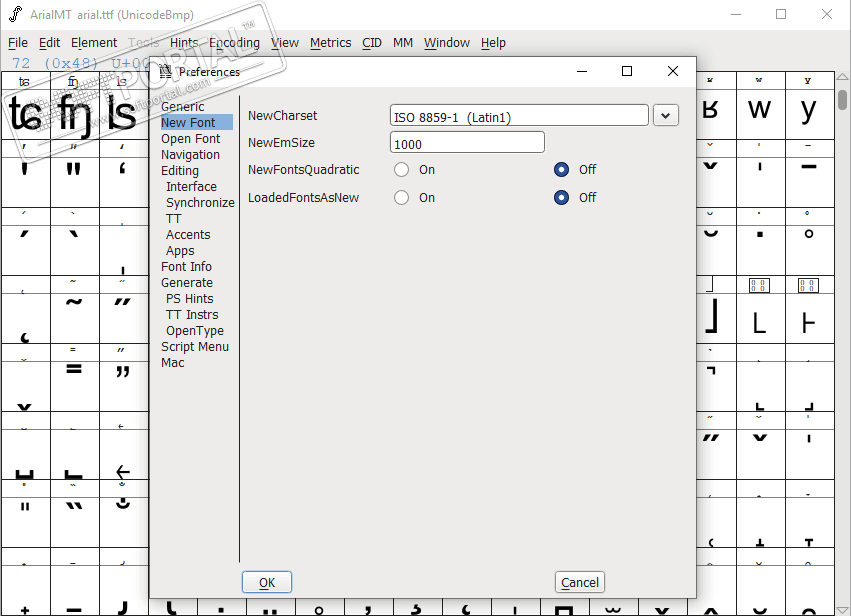Select the Generate category
The image size is (851, 616).
coord(187,283)
